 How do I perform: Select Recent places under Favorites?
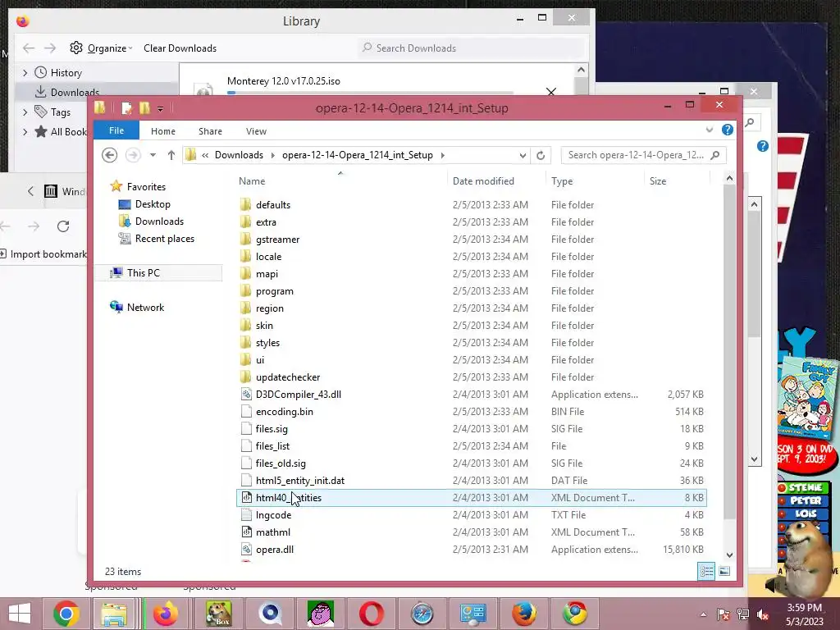point(164,239)
